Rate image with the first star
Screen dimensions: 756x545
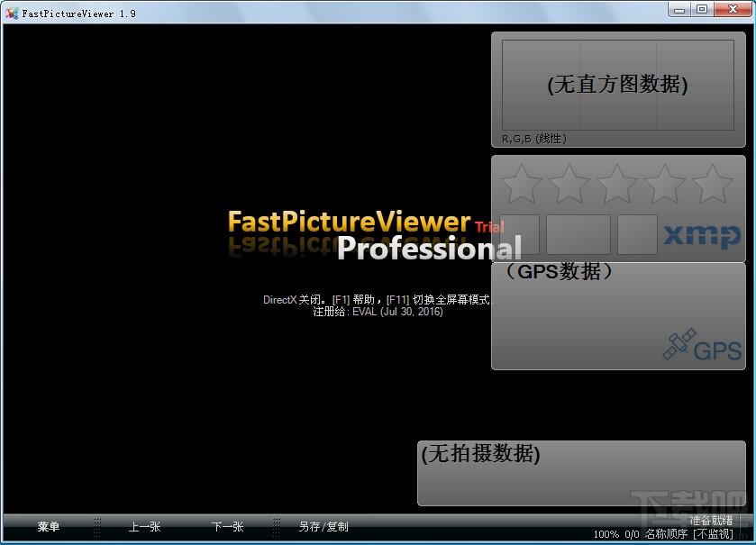pos(521,184)
